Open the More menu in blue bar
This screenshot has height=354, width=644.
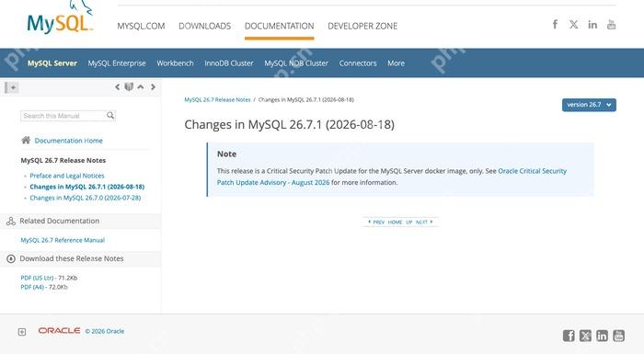click(396, 63)
